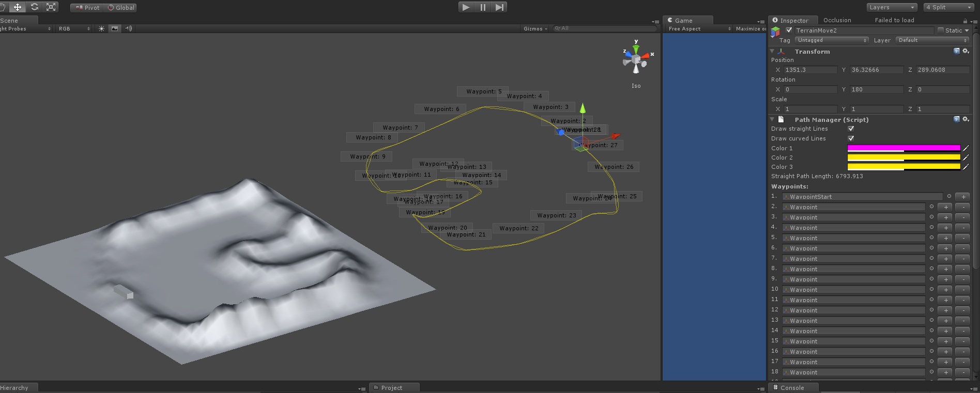This screenshot has width=980, height=393.
Task: Remove waypoint in row 14
Action: [962, 331]
